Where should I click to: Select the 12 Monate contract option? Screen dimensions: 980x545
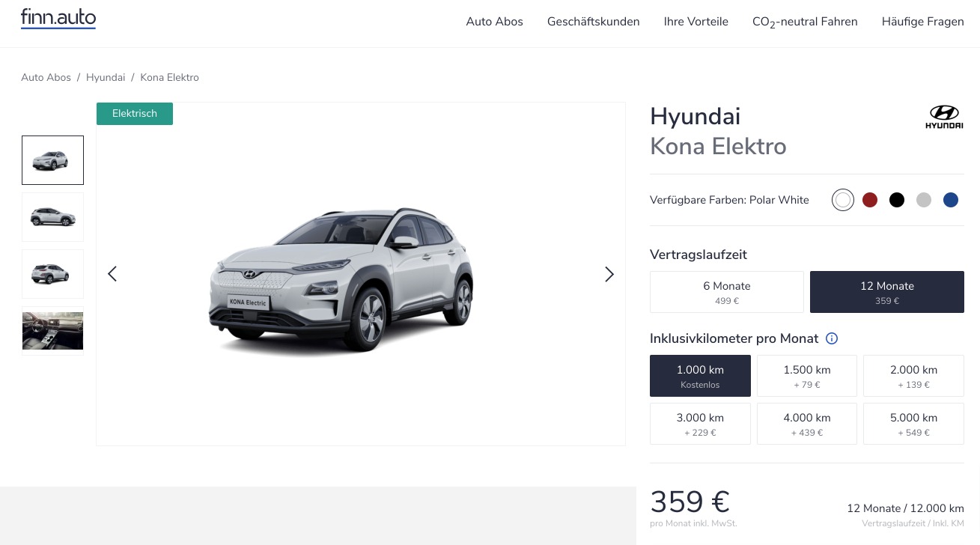[x=887, y=292]
